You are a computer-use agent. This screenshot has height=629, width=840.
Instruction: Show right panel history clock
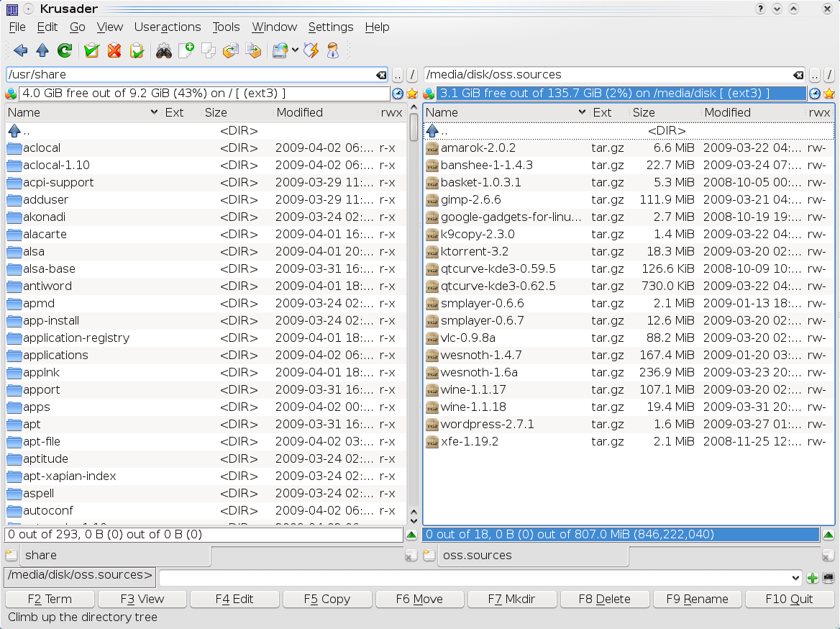pyautogui.click(x=815, y=94)
